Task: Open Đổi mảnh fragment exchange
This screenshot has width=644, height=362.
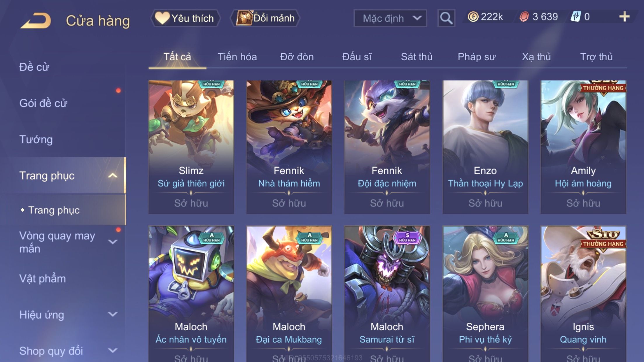Action: [265, 18]
